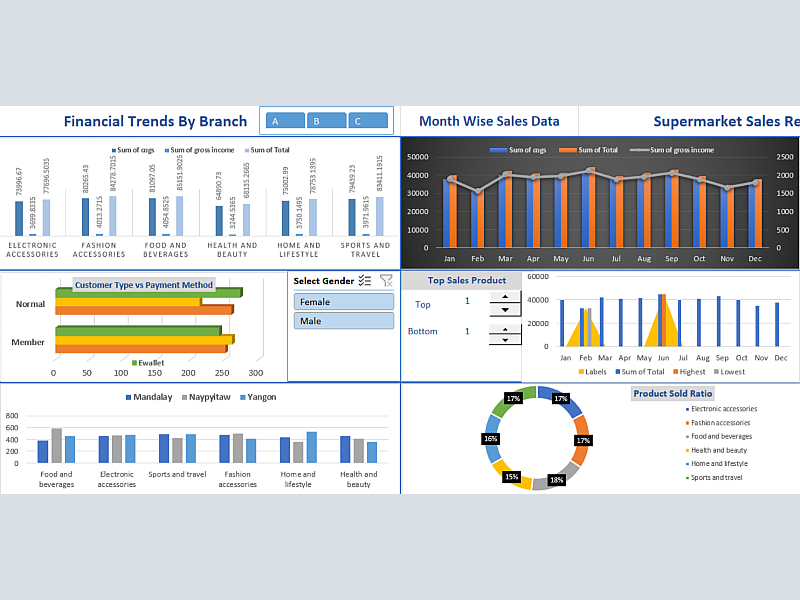800x600 pixels.
Task: Click the Month Wise Sales Data heading
Action: [x=489, y=121]
